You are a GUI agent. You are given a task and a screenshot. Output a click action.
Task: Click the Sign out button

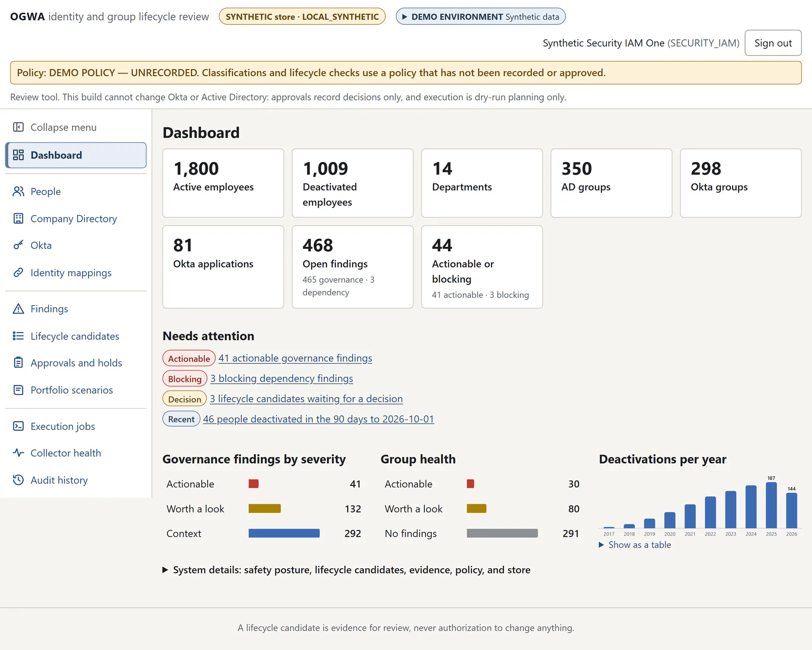773,43
